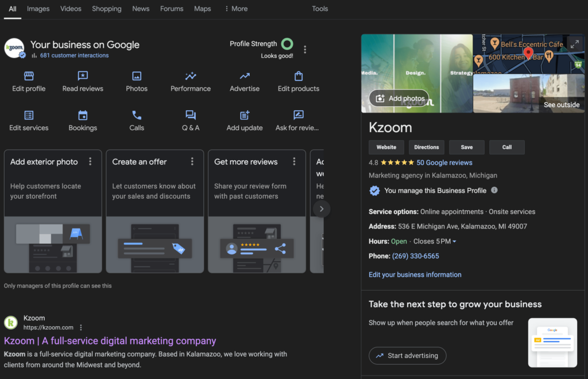Switch to the News tab
The width and height of the screenshot is (588, 379).
(x=141, y=9)
